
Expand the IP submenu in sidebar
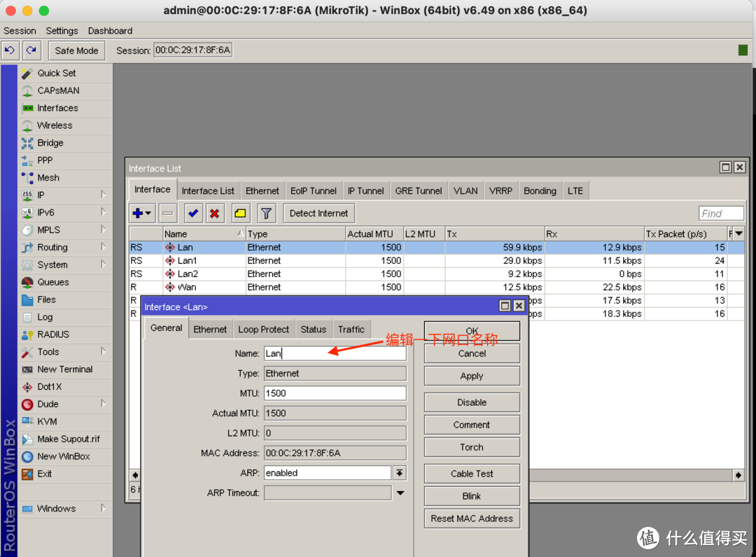[x=103, y=195]
